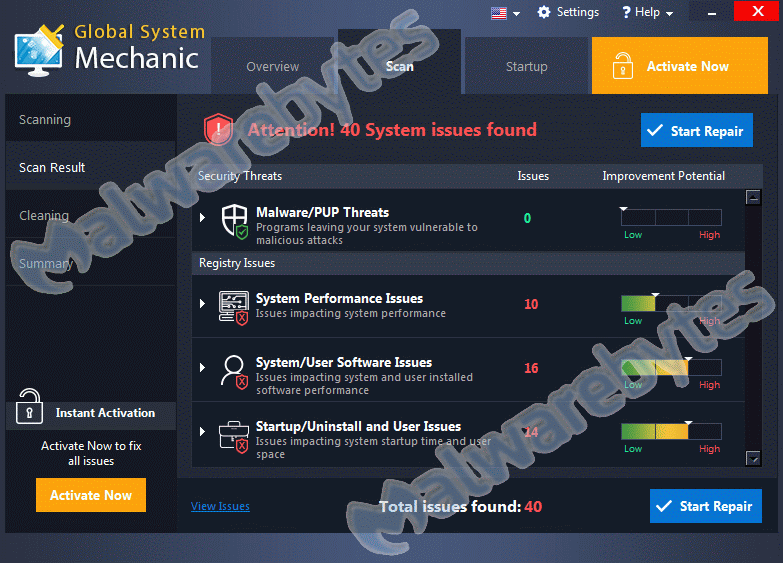783x563 pixels.
Task: Click the Startup/Uninstall briefcase icon
Action: click(234, 437)
